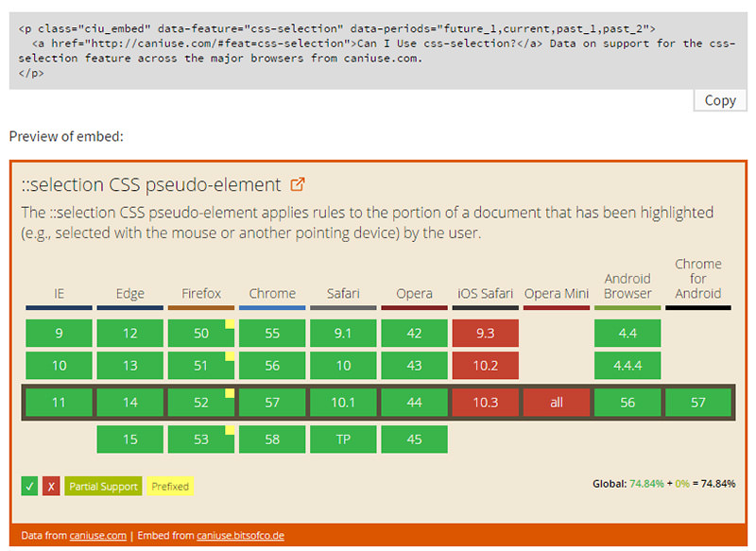Click the Chrome column header
The height and width of the screenshot is (551, 756).
click(x=272, y=293)
